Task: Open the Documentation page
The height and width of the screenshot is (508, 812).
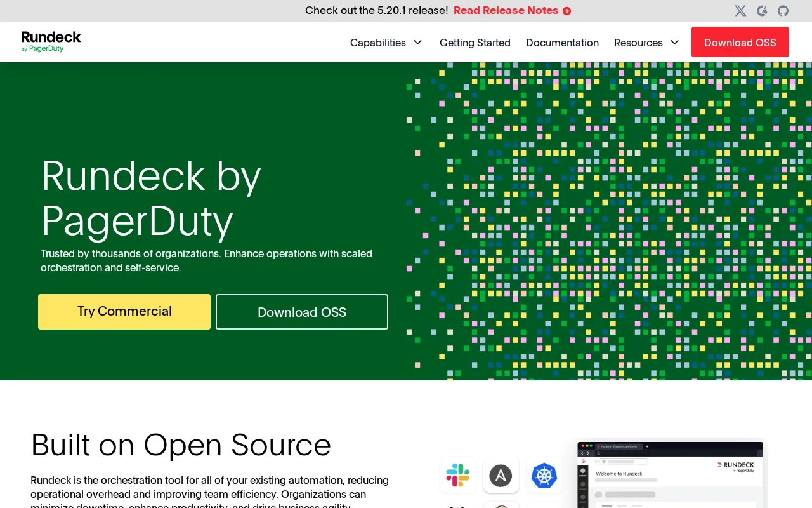Action: tap(562, 43)
